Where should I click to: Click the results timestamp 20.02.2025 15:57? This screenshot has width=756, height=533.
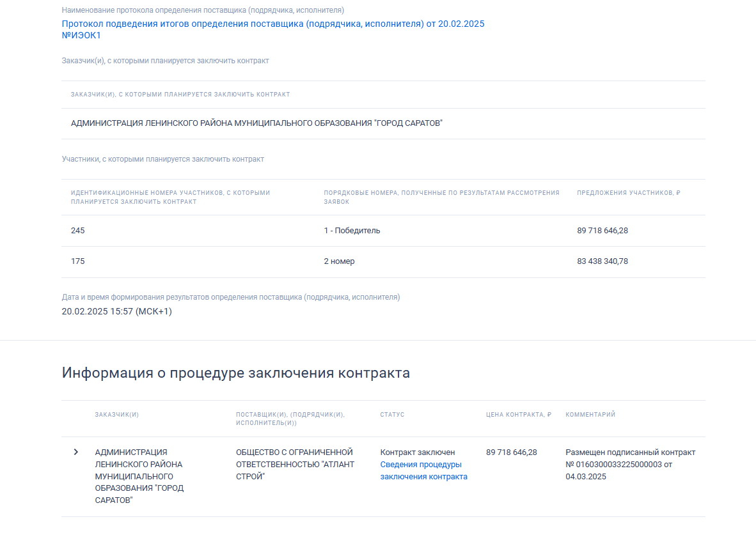click(116, 312)
